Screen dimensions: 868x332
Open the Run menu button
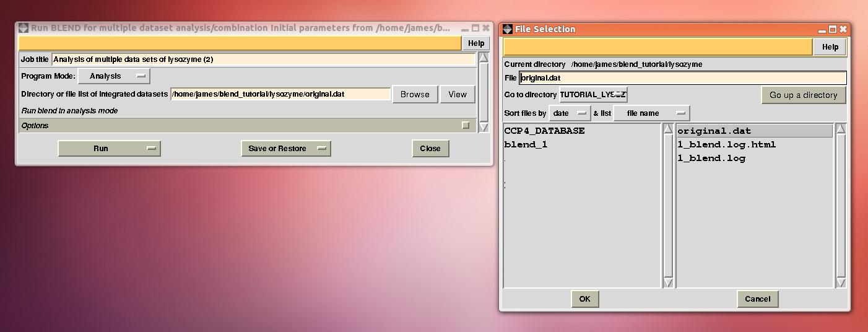[x=109, y=149]
